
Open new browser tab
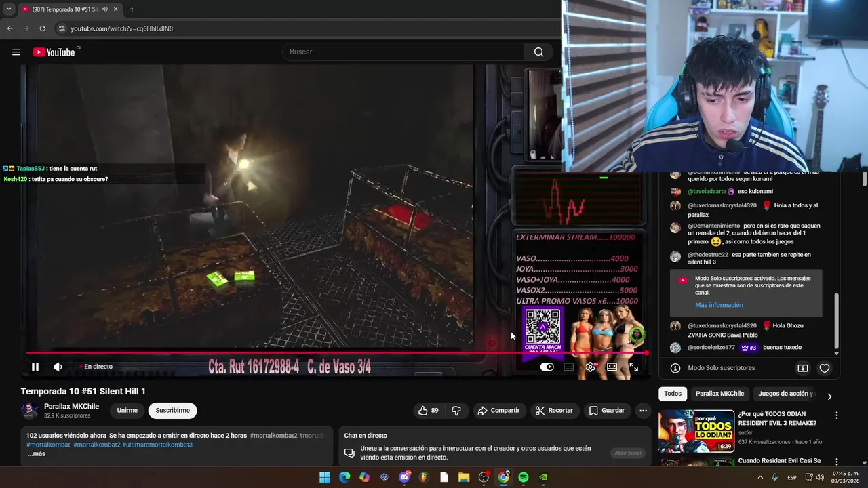coord(132,9)
